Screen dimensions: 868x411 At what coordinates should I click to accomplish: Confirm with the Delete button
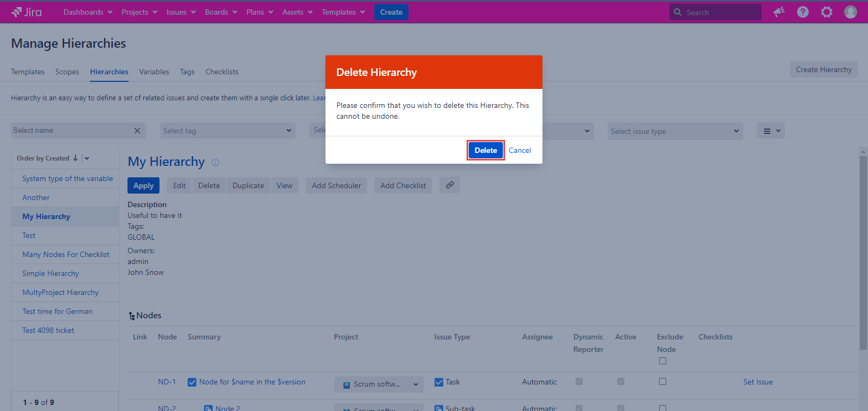coord(486,150)
